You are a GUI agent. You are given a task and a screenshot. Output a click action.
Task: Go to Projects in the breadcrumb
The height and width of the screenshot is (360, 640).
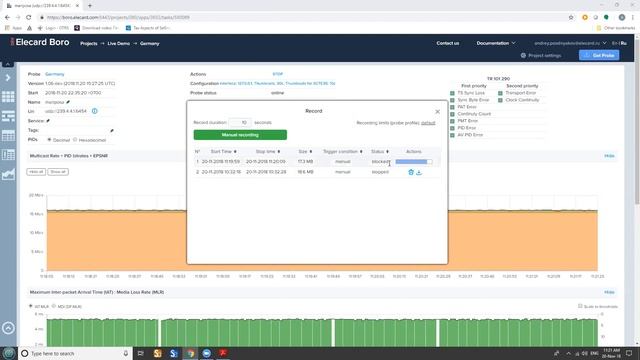(89, 44)
